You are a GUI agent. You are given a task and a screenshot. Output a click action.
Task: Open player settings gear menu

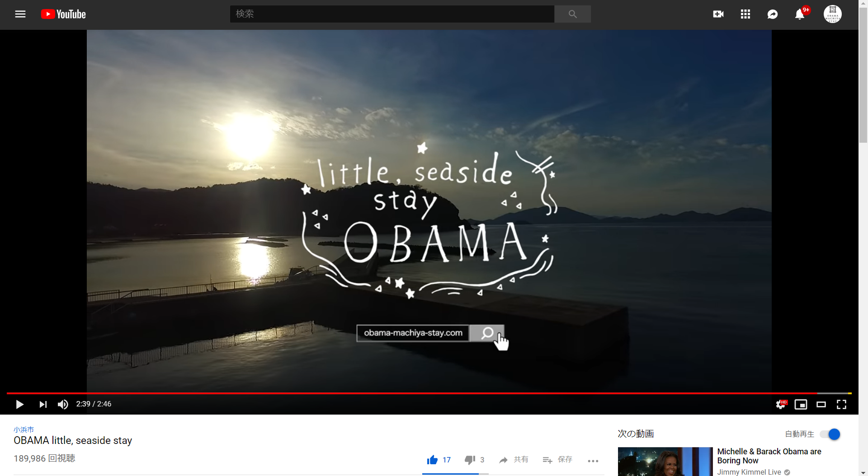click(x=781, y=405)
